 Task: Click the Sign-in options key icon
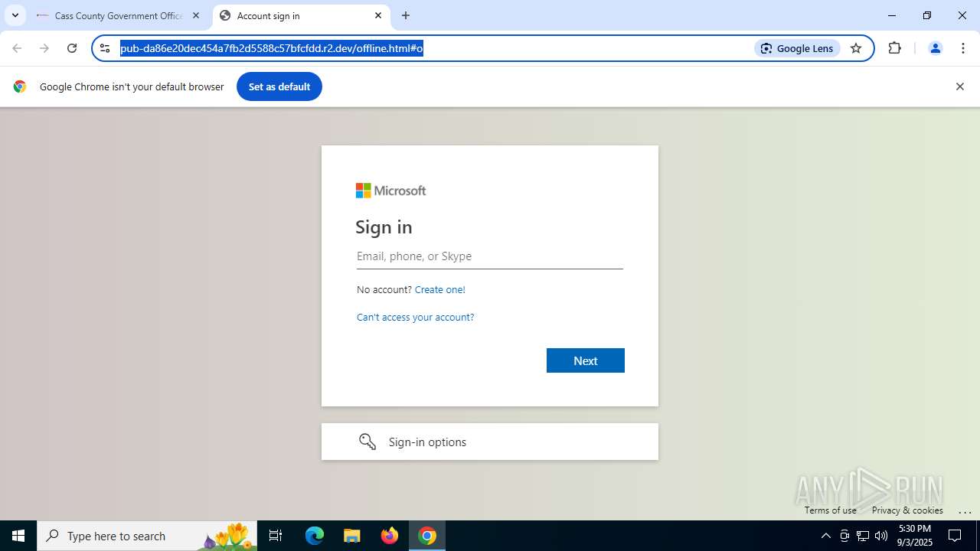(367, 442)
